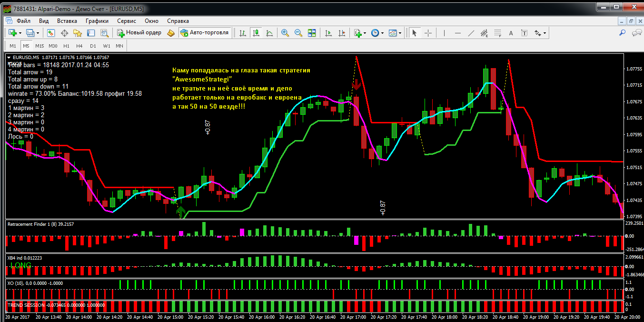Open the search magnifier at top right

[622, 33]
